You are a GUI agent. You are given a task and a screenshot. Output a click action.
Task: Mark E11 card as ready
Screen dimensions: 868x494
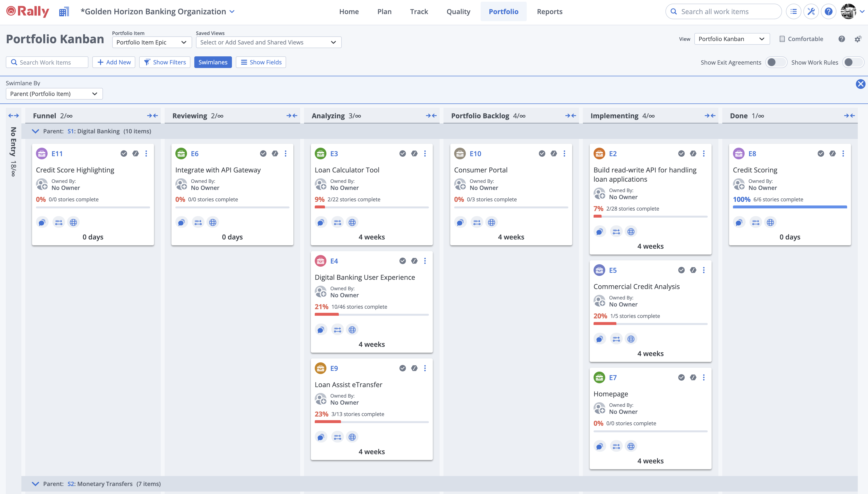tap(124, 154)
